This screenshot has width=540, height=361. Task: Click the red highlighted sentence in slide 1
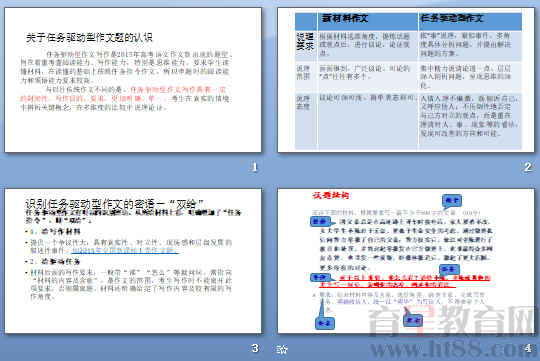click(x=124, y=94)
